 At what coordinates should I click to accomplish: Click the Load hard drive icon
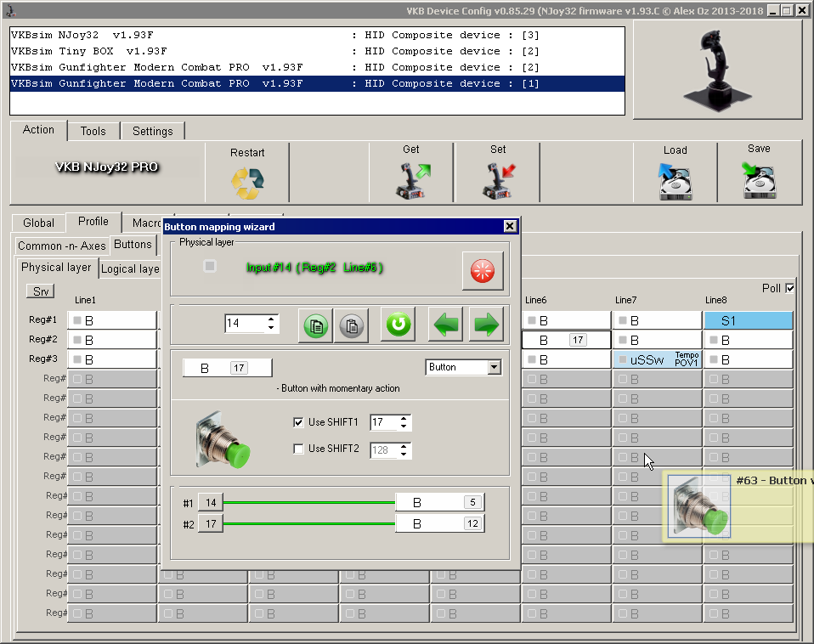[675, 182]
